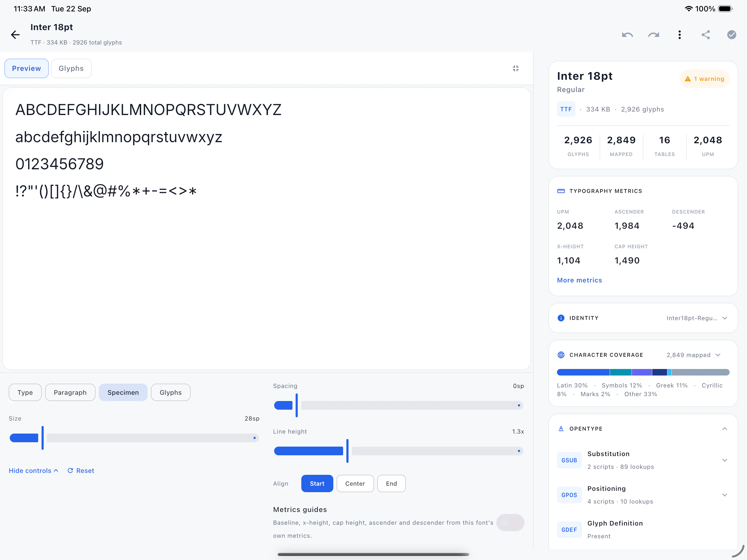This screenshot has width=747, height=560.
Task: Click the lowercase alphabet specimen line
Action: point(119,137)
